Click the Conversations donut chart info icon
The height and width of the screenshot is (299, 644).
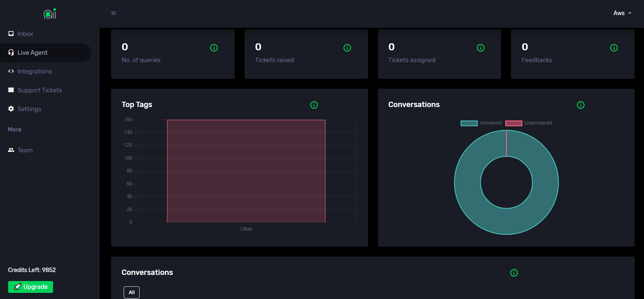pos(581,105)
